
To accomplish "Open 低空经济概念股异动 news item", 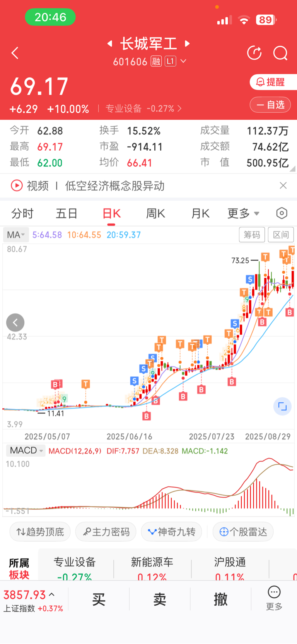I will coord(115,186).
